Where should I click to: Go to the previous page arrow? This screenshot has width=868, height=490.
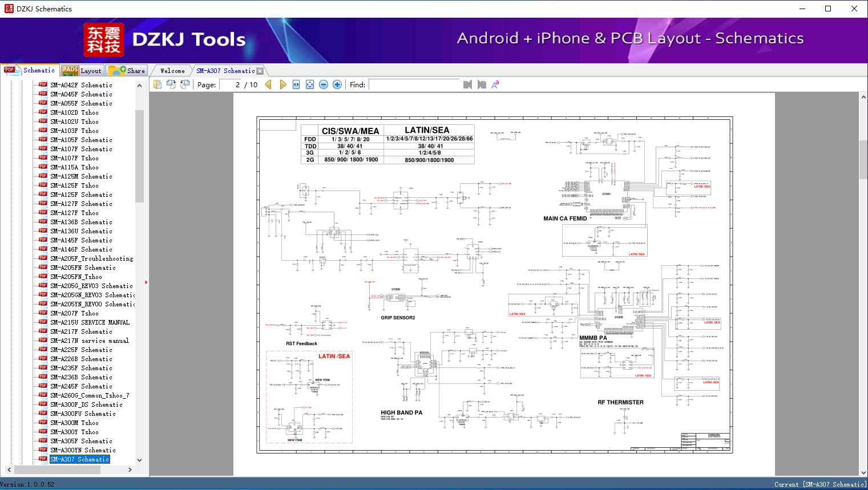click(x=268, y=84)
